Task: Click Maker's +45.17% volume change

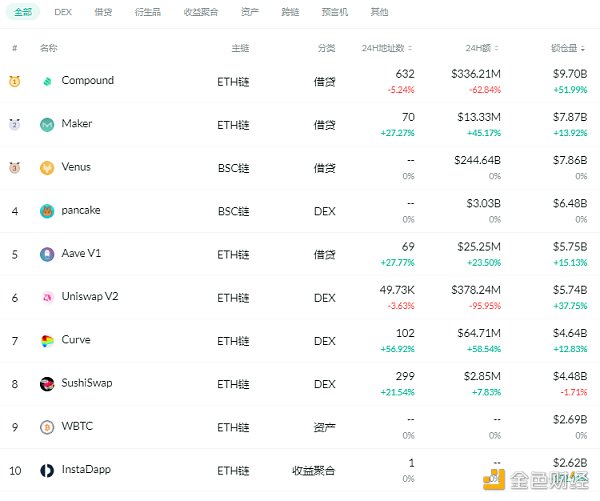Action: [484, 133]
